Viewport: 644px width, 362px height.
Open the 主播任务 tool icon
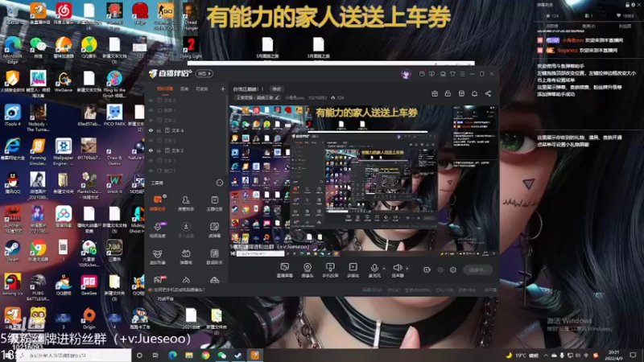[214, 203]
